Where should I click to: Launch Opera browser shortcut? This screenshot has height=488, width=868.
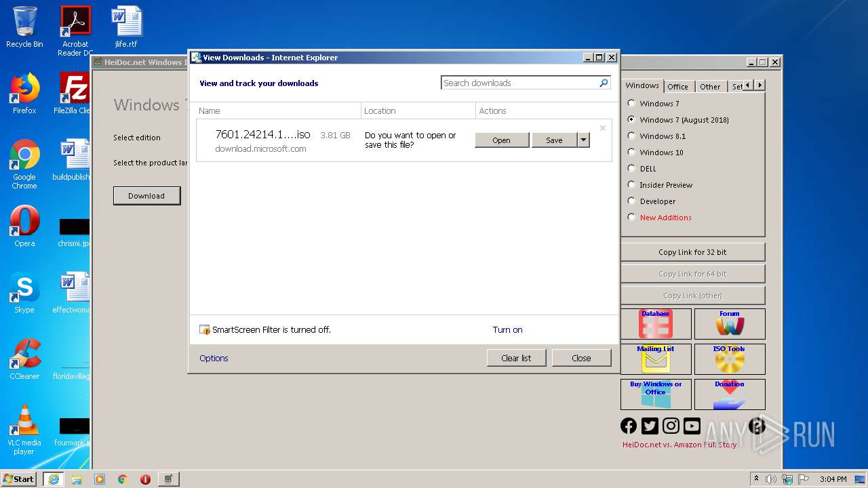tap(24, 226)
